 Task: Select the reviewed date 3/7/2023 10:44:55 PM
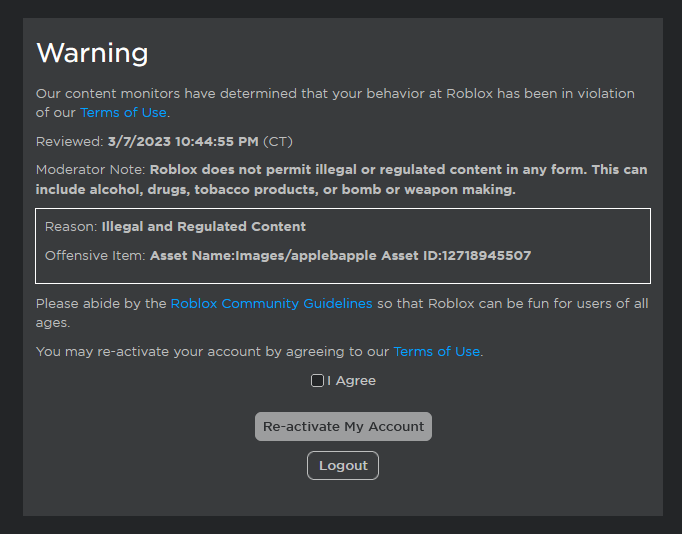point(183,142)
